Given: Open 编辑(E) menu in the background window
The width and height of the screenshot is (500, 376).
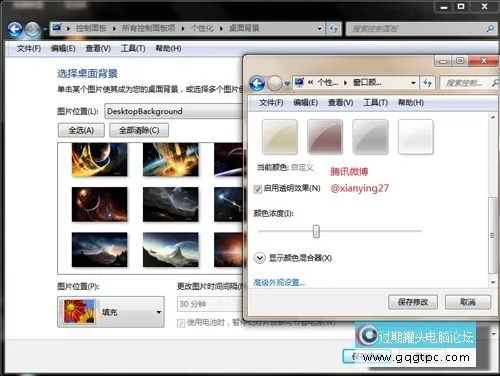Looking at the screenshot, I should click(63, 49).
